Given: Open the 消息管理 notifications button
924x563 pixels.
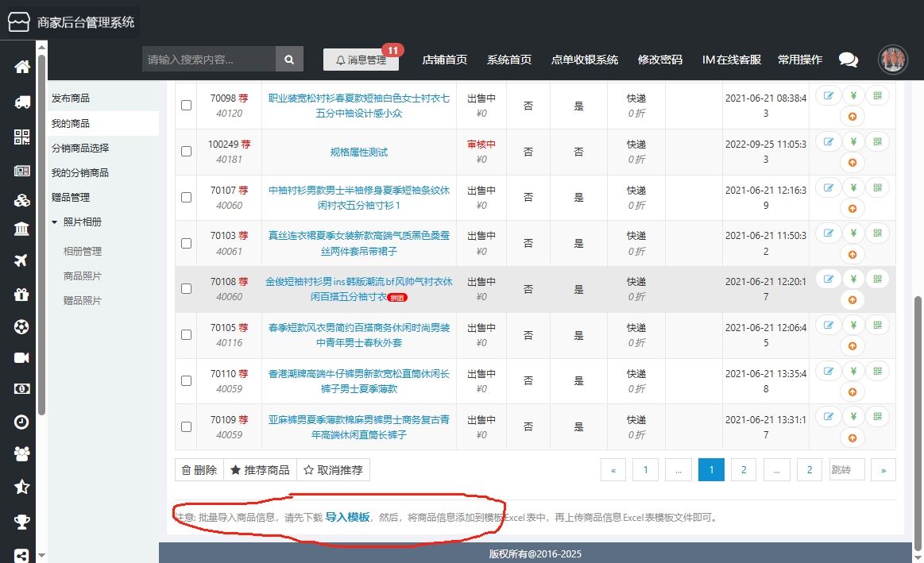Looking at the screenshot, I should [x=361, y=60].
